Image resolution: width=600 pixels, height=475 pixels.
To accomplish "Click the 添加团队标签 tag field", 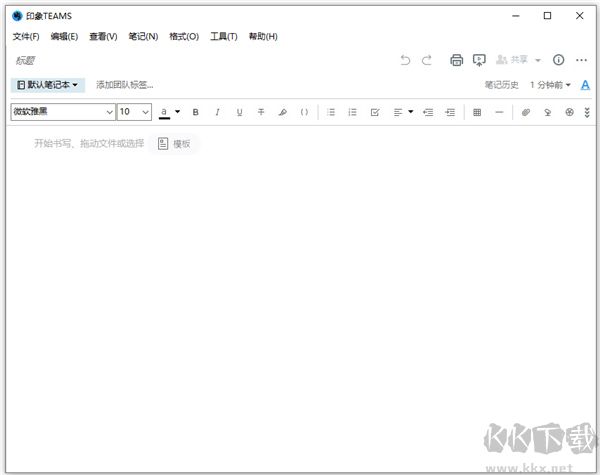I will click(x=125, y=85).
